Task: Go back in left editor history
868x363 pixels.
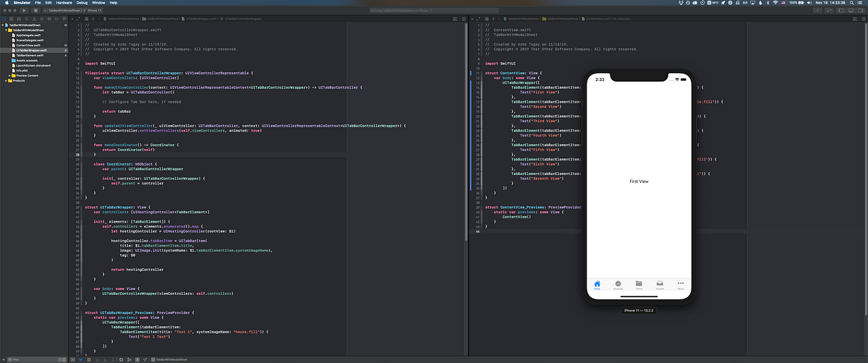Action: coord(93,19)
